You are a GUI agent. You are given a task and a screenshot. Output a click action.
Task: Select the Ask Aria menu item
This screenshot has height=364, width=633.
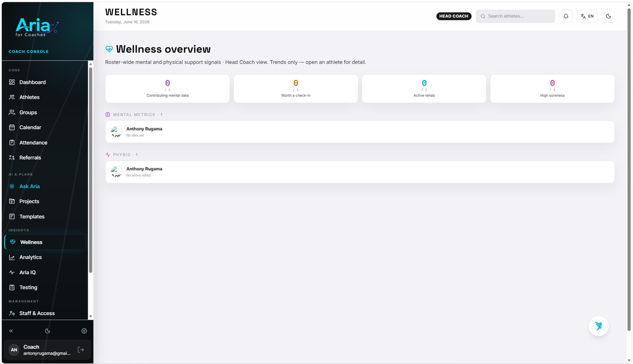point(45,187)
